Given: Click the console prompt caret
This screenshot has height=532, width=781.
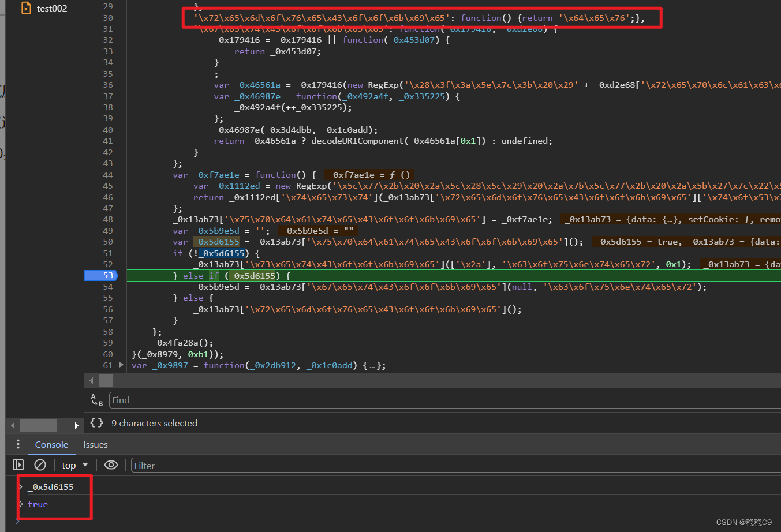Looking at the screenshot, I should point(18,521).
